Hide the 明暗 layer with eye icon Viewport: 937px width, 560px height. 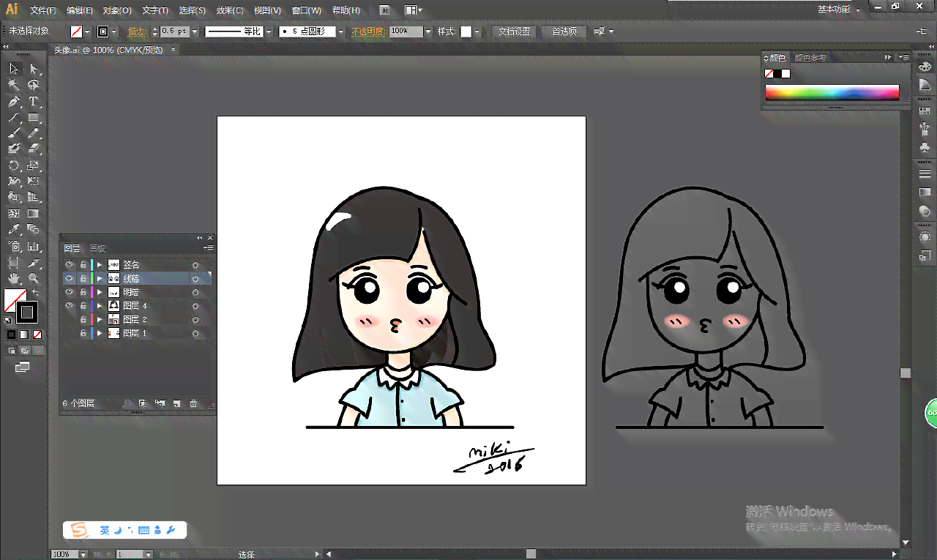click(x=70, y=292)
